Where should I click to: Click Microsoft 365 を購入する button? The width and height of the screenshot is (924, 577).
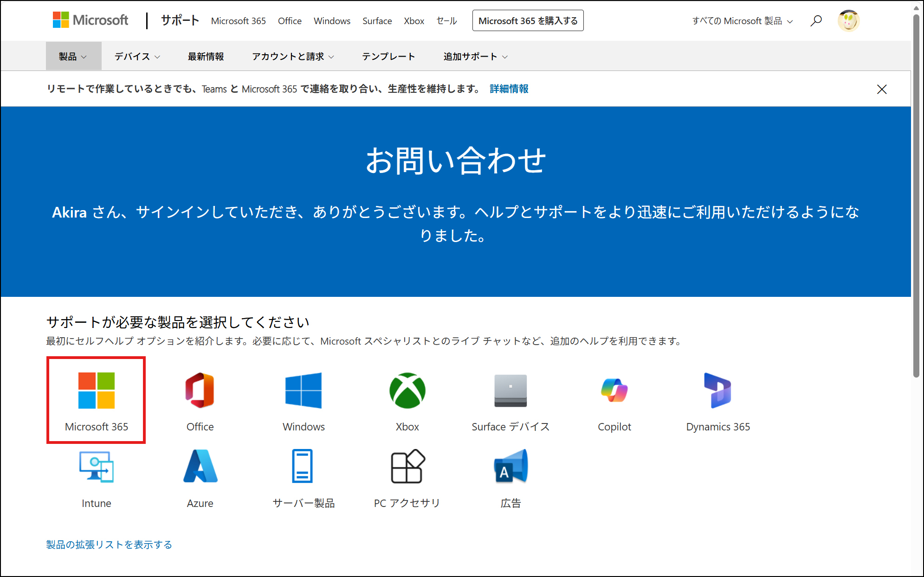(528, 21)
